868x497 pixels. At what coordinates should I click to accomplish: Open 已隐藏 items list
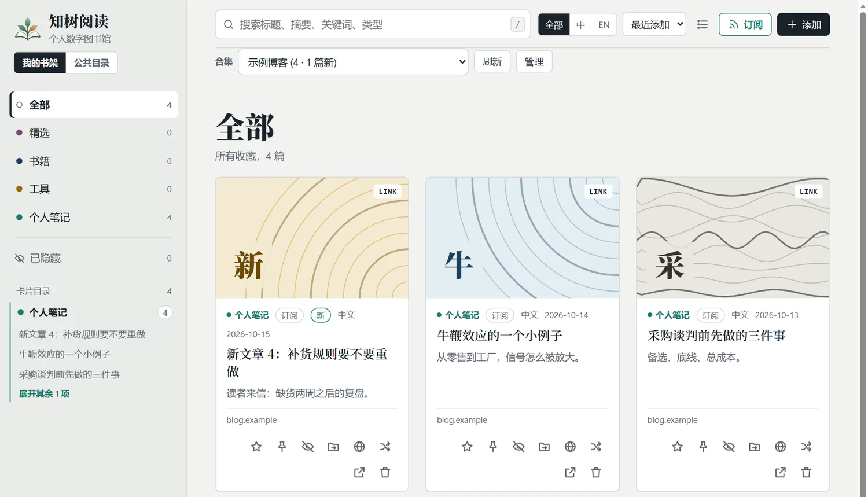point(94,258)
